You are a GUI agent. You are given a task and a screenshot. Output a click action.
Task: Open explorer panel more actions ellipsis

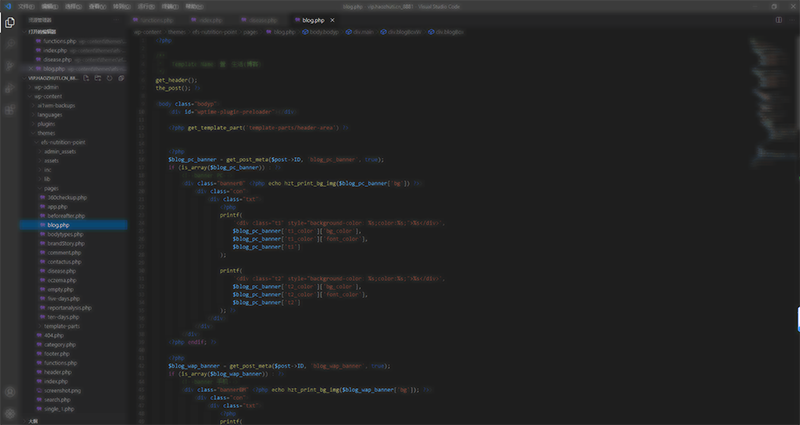[x=117, y=20]
